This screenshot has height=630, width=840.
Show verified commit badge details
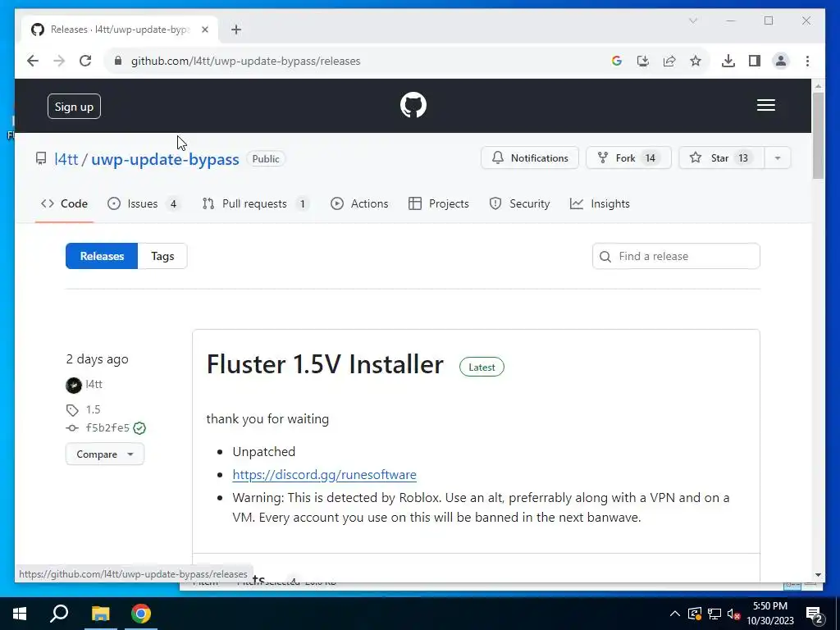tap(139, 428)
